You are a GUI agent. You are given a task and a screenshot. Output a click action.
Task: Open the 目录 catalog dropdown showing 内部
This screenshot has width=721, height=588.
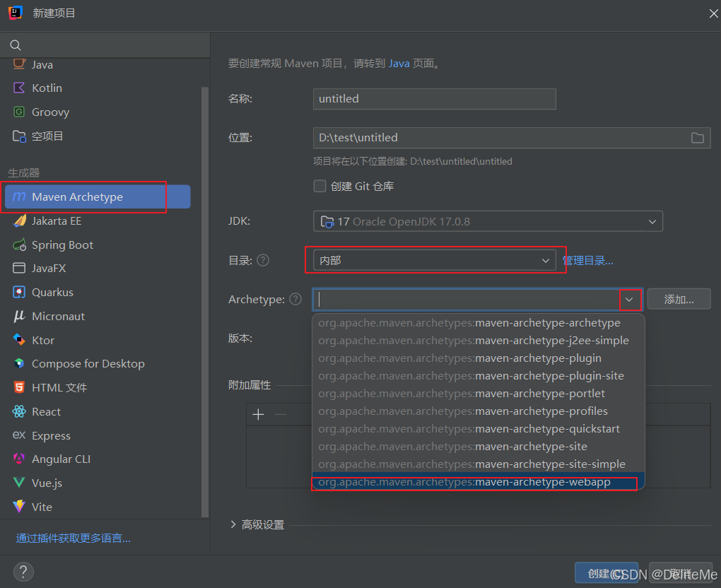click(x=435, y=260)
